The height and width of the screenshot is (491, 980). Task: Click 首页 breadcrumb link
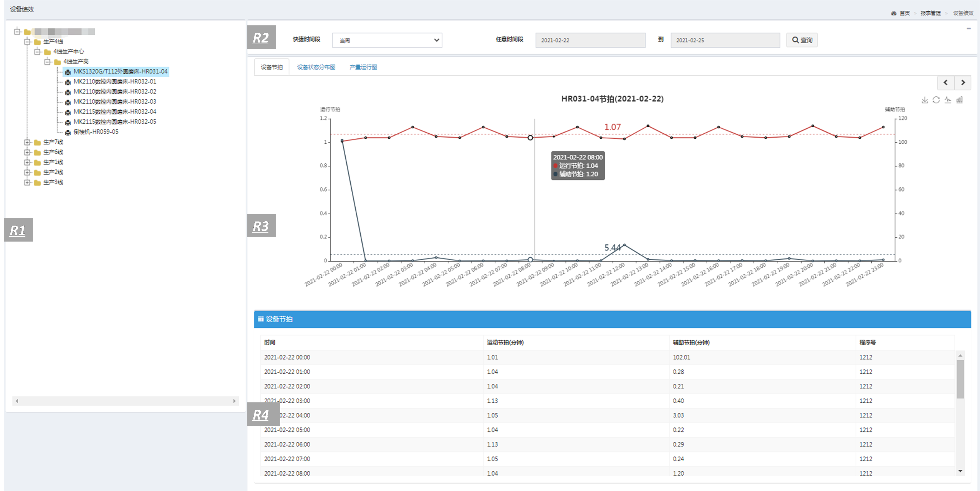[x=905, y=13]
